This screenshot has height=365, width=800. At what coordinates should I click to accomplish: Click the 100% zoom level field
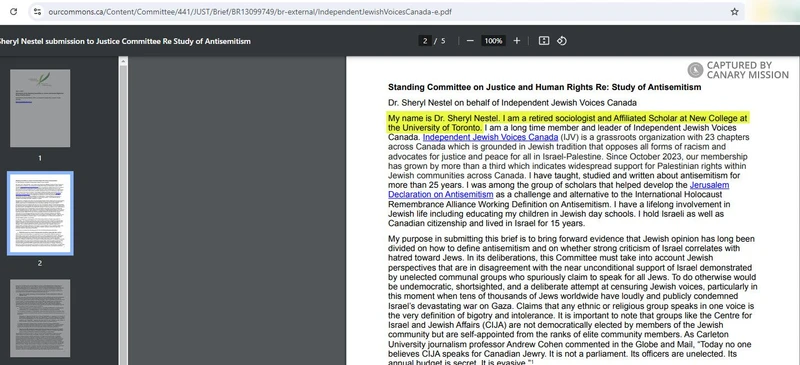493,41
